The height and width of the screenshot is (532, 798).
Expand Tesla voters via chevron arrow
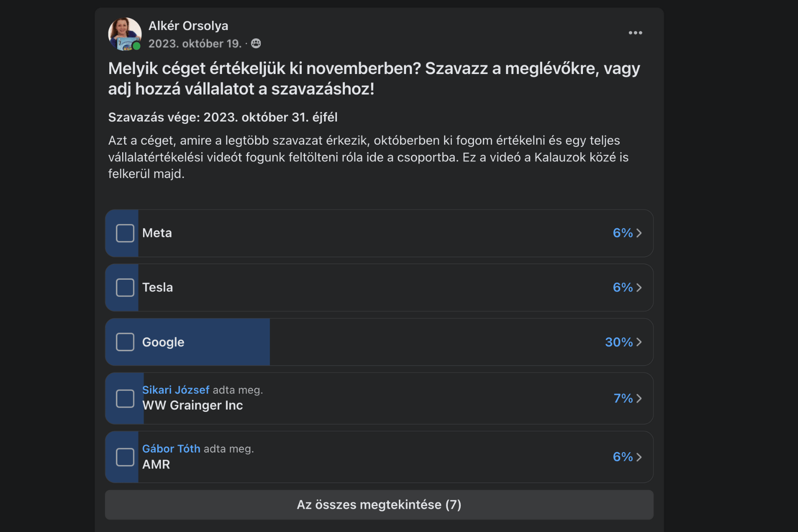[x=639, y=287]
